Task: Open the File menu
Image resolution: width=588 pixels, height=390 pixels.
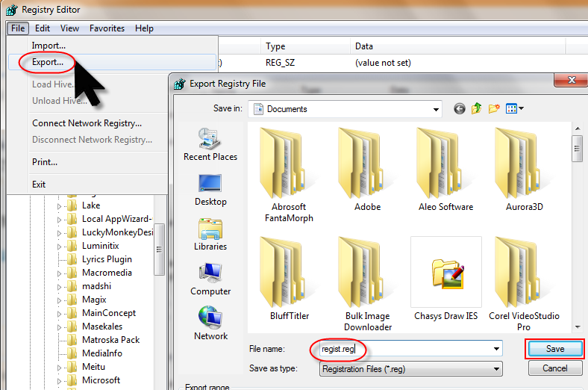Action: pos(18,28)
